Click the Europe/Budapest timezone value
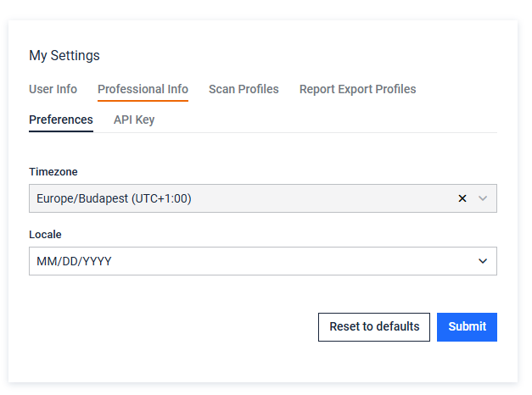 pos(114,198)
